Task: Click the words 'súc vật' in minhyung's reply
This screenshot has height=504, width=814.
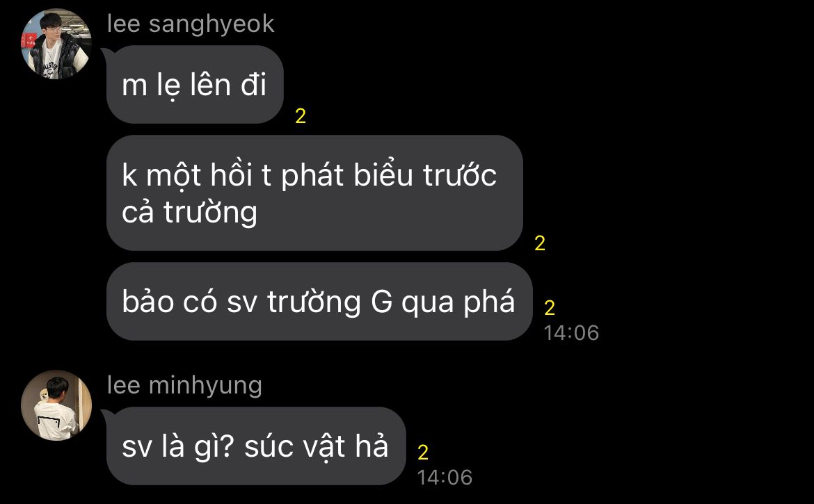Action: coord(295,446)
